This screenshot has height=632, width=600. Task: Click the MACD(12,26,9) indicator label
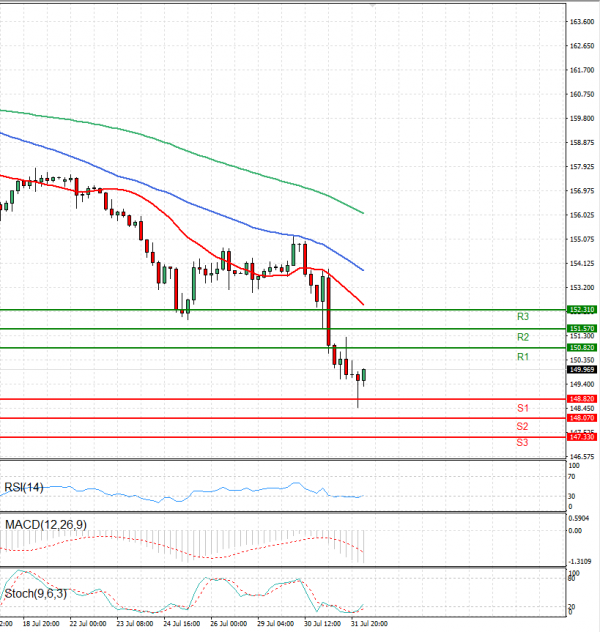pos(46,525)
